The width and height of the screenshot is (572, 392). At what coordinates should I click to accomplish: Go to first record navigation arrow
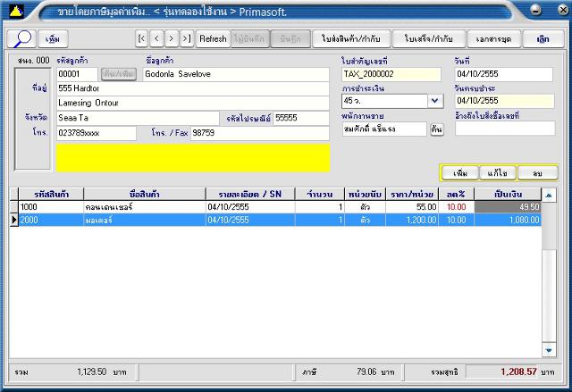point(141,38)
